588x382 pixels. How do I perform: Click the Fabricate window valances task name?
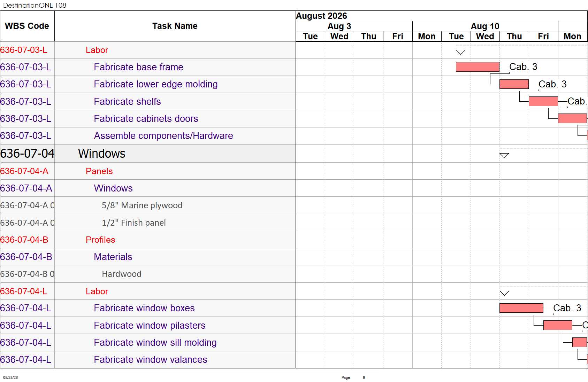(x=151, y=360)
